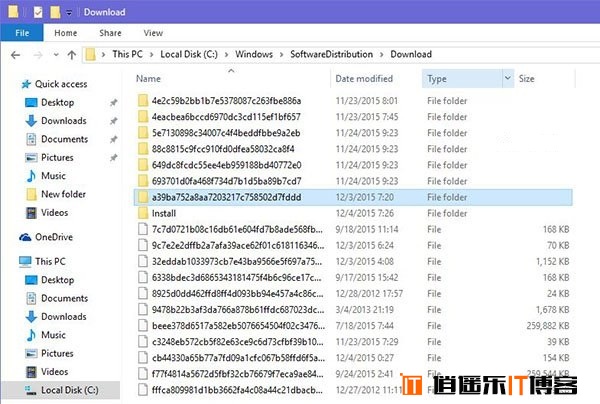Viewport: 600px width, 404px height.
Task: Open the Type column filter dropdown arrow
Action: (x=507, y=78)
